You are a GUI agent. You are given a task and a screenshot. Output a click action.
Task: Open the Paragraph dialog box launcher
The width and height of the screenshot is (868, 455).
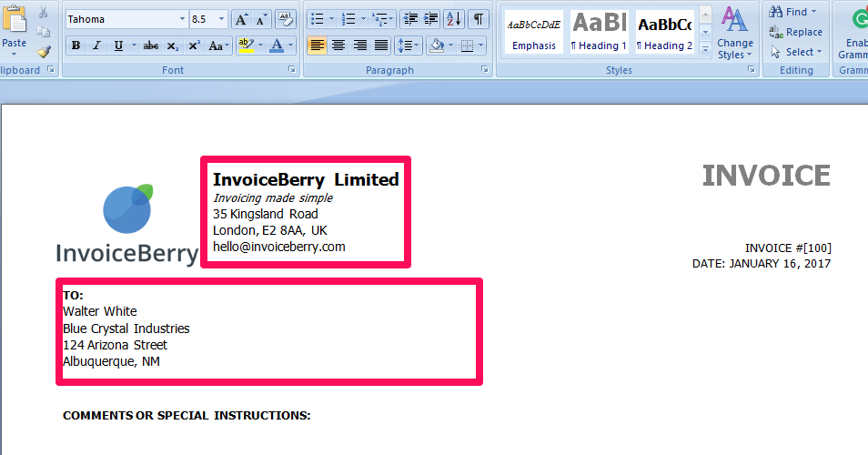click(485, 70)
